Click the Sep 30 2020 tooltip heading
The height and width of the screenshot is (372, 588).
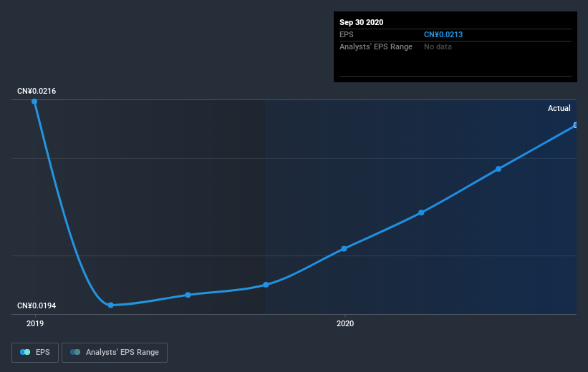362,22
